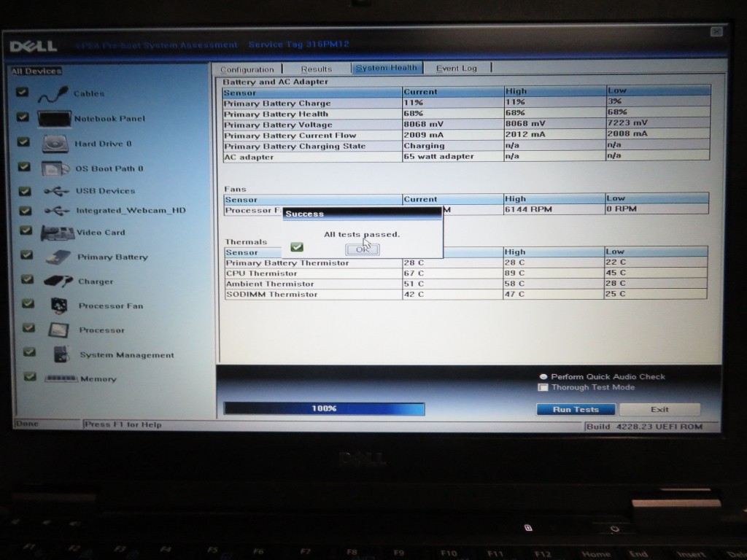
Task: Confirm the Success dialog with OK
Action: [x=363, y=249]
